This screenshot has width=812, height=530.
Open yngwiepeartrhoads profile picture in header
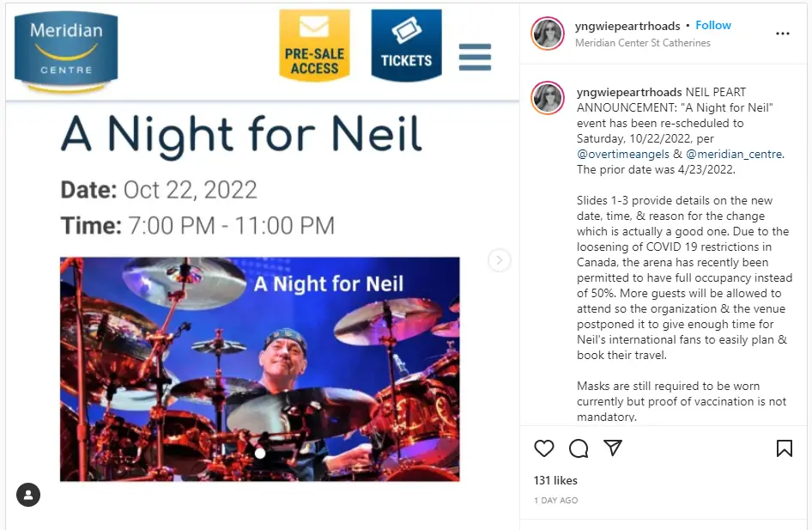point(548,34)
